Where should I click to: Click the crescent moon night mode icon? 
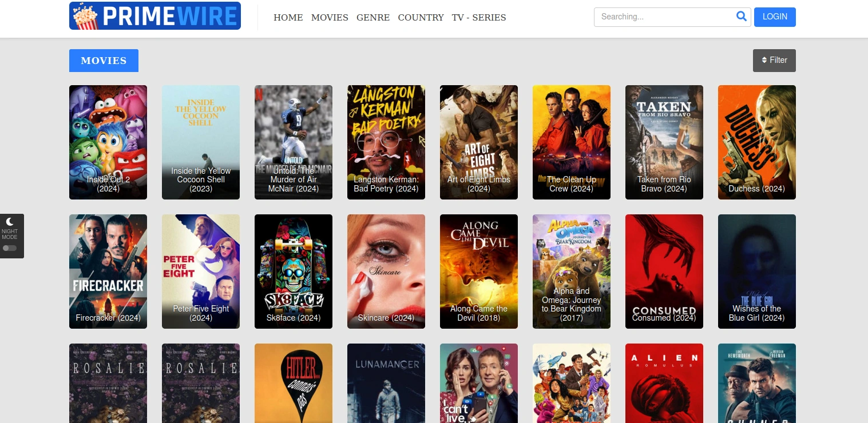pos(10,221)
